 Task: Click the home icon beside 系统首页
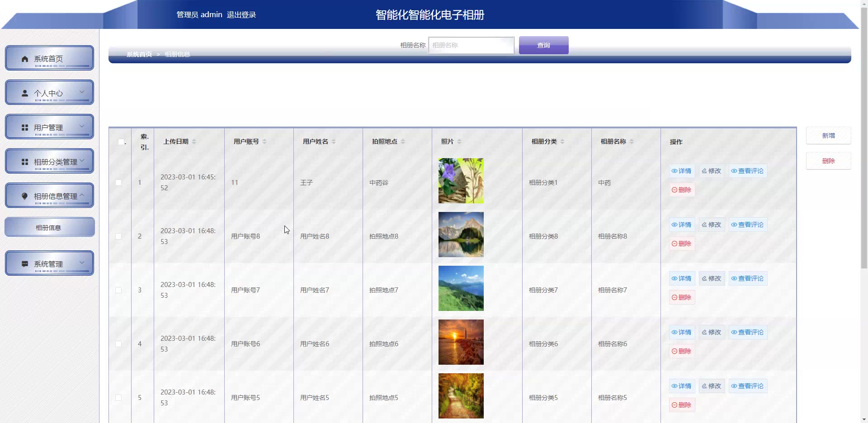tap(25, 59)
